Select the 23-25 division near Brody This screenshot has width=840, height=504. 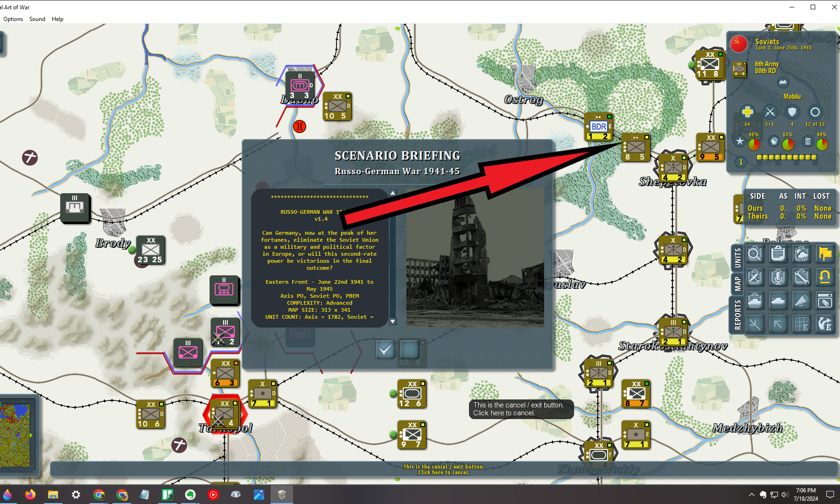click(150, 250)
